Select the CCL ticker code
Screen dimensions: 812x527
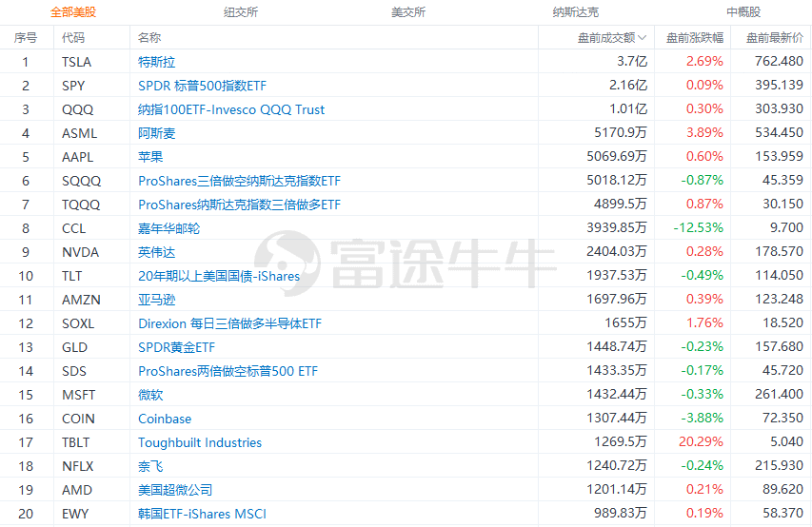[73, 228]
